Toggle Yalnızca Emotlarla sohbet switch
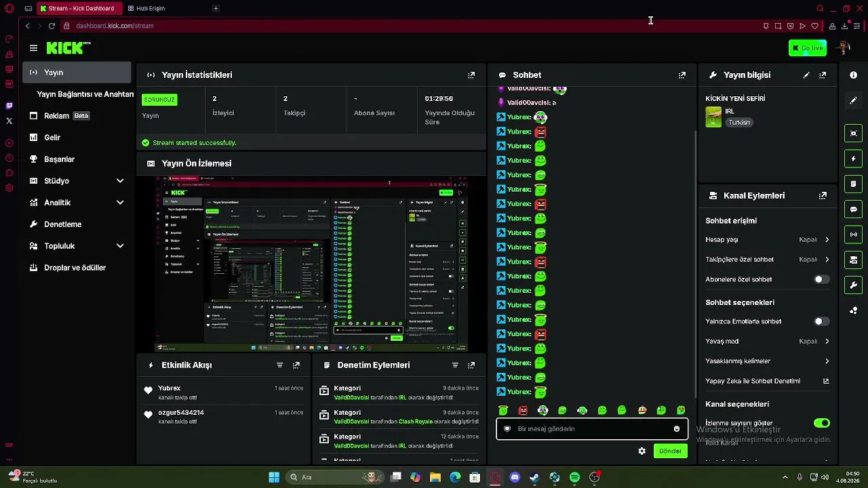The image size is (868, 488). pos(821,321)
